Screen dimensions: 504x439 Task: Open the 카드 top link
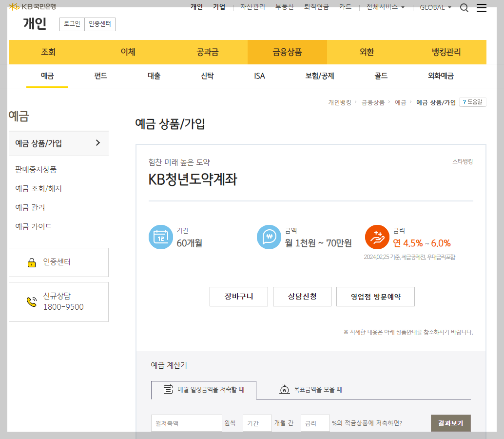345,7
